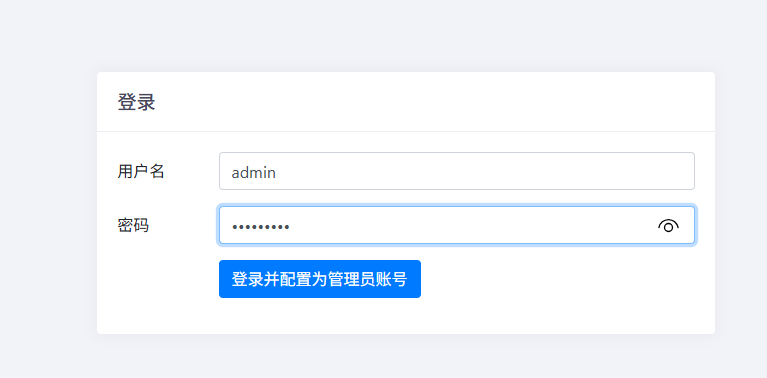The height and width of the screenshot is (378, 767).
Task: Click the white card header bar
Action: point(406,102)
